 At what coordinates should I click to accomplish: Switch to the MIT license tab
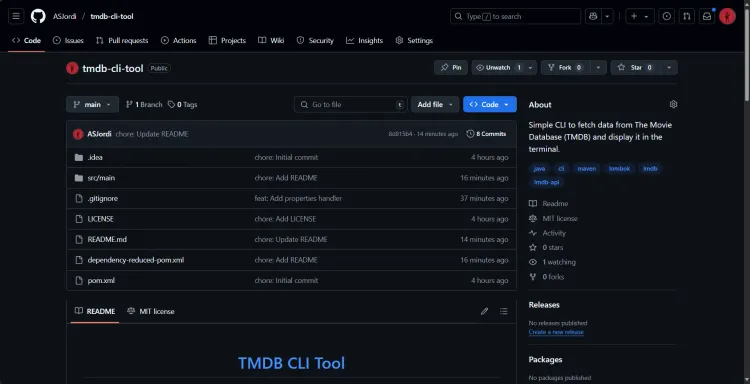pyautogui.click(x=151, y=311)
